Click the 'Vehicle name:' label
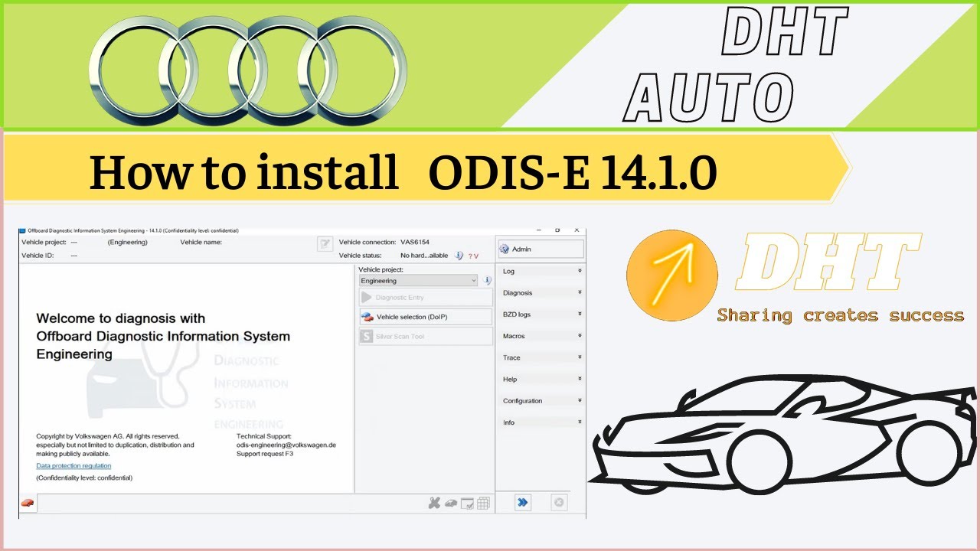The height and width of the screenshot is (551, 980). click(x=201, y=242)
